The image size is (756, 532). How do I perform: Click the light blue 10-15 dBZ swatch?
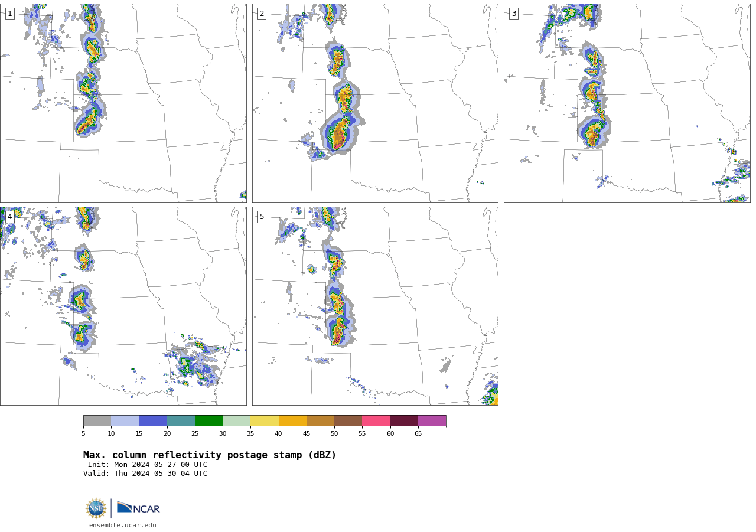[x=125, y=421]
